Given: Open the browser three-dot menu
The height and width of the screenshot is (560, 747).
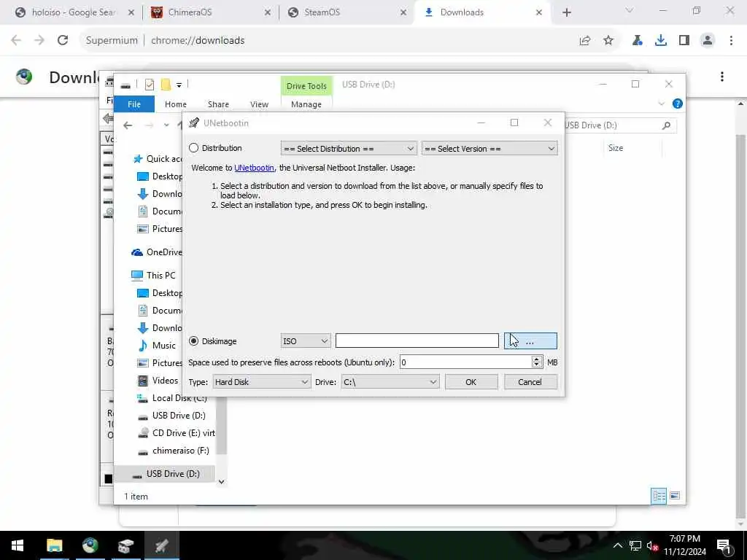Looking at the screenshot, I should pyautogui.click(x=731, y=41).
